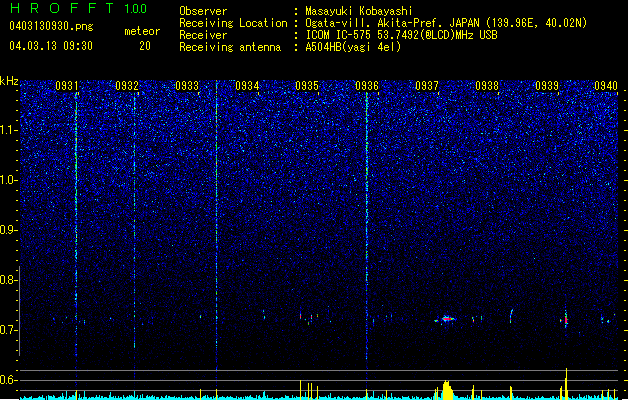Click observer name Masayuki Kobayashi
Viewport: 629px width, 400px height.
[x=359, y=11]
